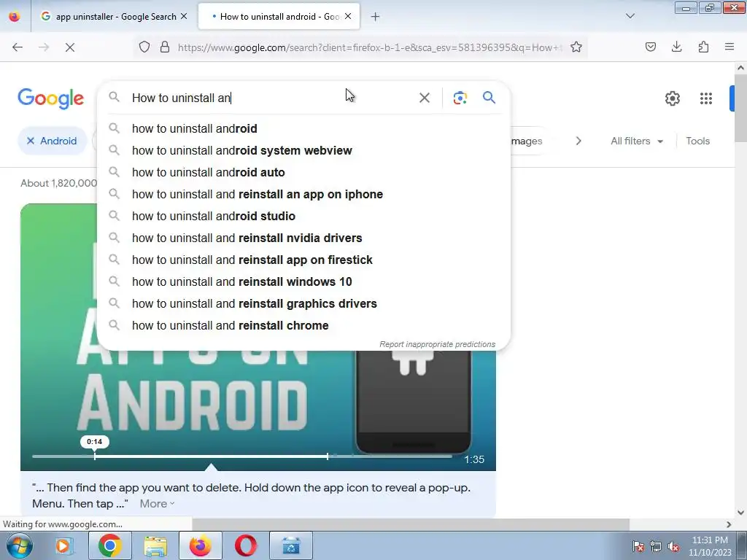This screenshot has width=747, height=560.
Task: Open the Recycle Bin taskbar item
Action: coord(291,545)
